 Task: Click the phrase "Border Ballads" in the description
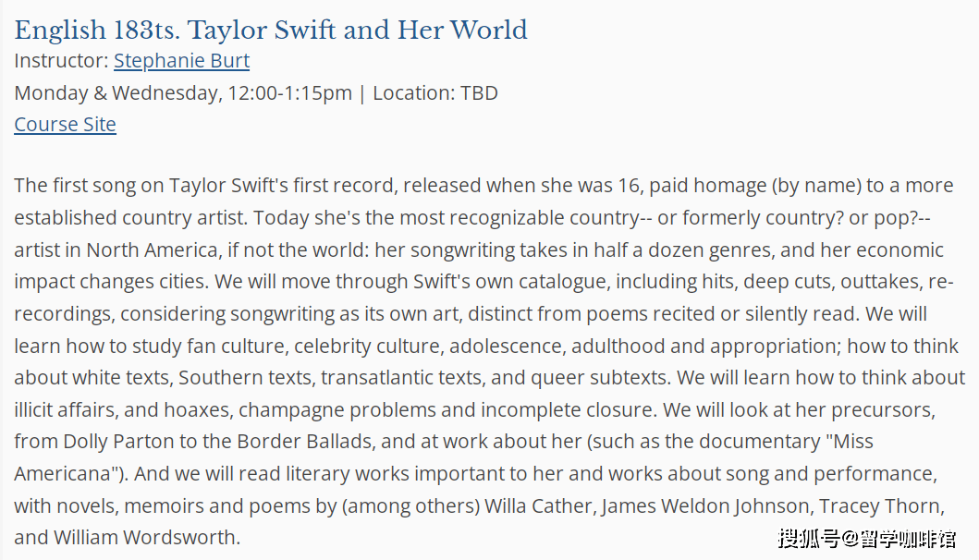click(x=304, y=442)
